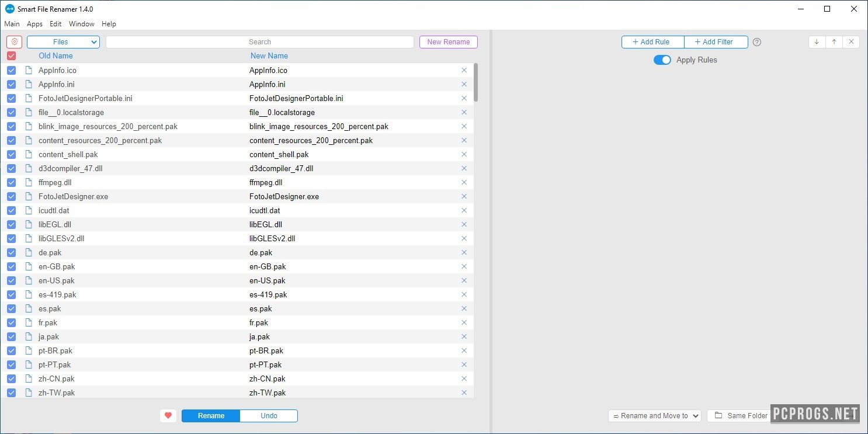Click the Add Rule button
The height and width of the screenshot is (434, 868).
(653, 42)
